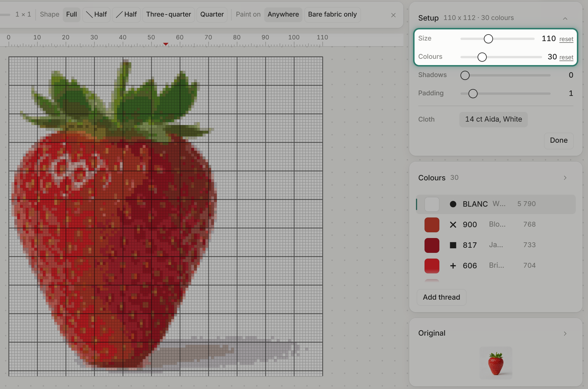Expand the Original panel chevron
Image resolution: width=588 pixels, height=389 pixels.
tap(565, 334)
